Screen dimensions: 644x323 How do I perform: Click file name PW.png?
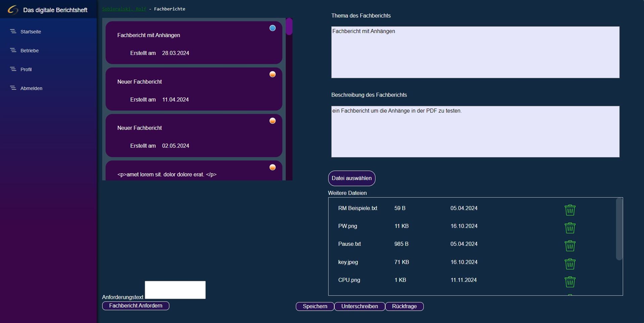tap(347, 226)
